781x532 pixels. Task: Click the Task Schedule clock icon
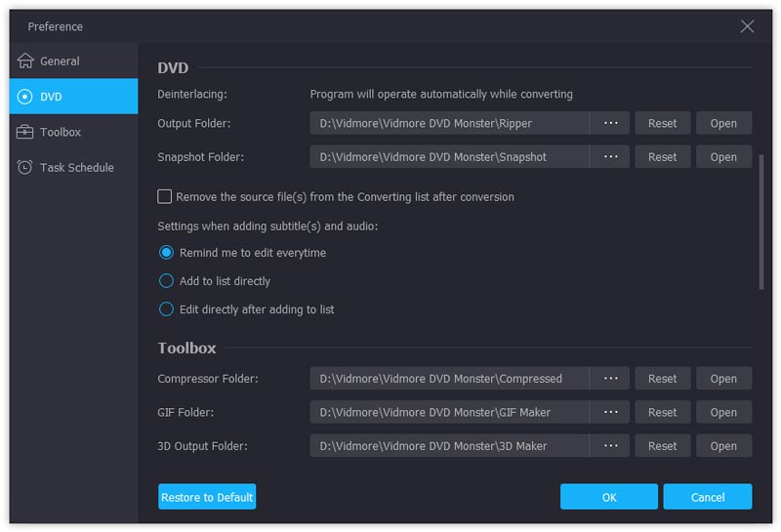click(x=24, y=167)
